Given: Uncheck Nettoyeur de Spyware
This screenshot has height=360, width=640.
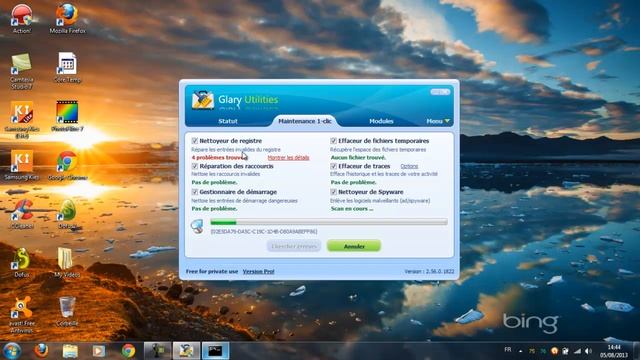Looking at the screenshot, I should (x=333, y=192).
